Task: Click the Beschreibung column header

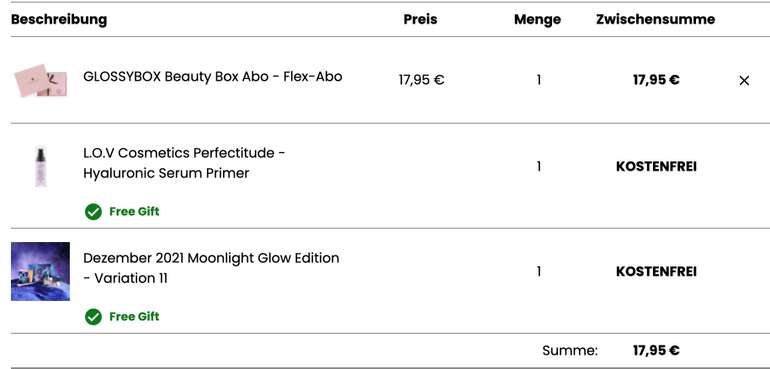Action: [x=59, y=20]
